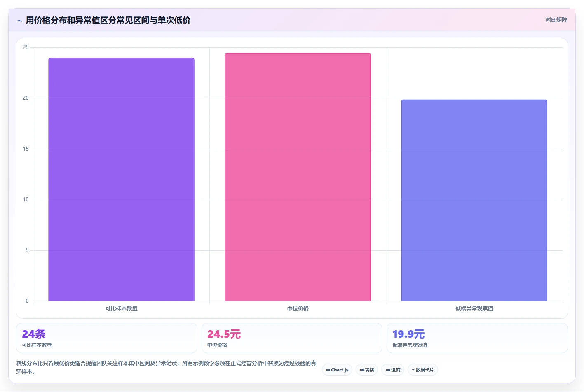Click the y-axis value 5
The width and height of the screenshot is (584, 392).
click(x=27, y=250)
